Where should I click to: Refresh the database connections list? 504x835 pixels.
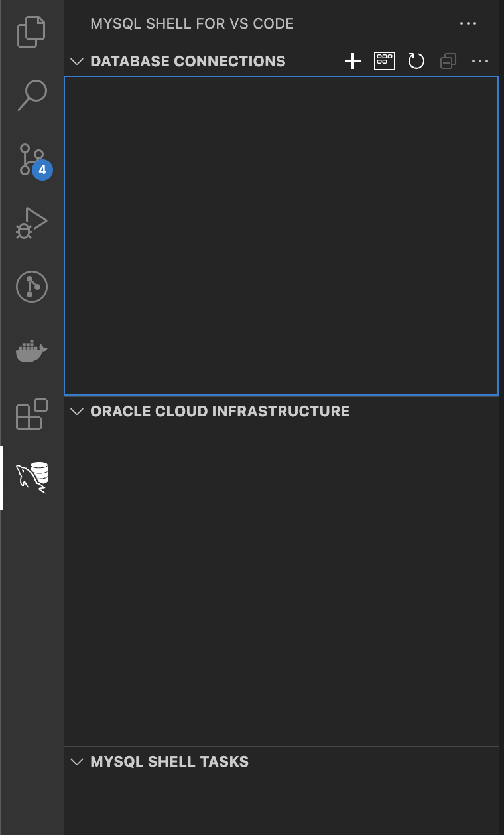[x=416, y=62]
